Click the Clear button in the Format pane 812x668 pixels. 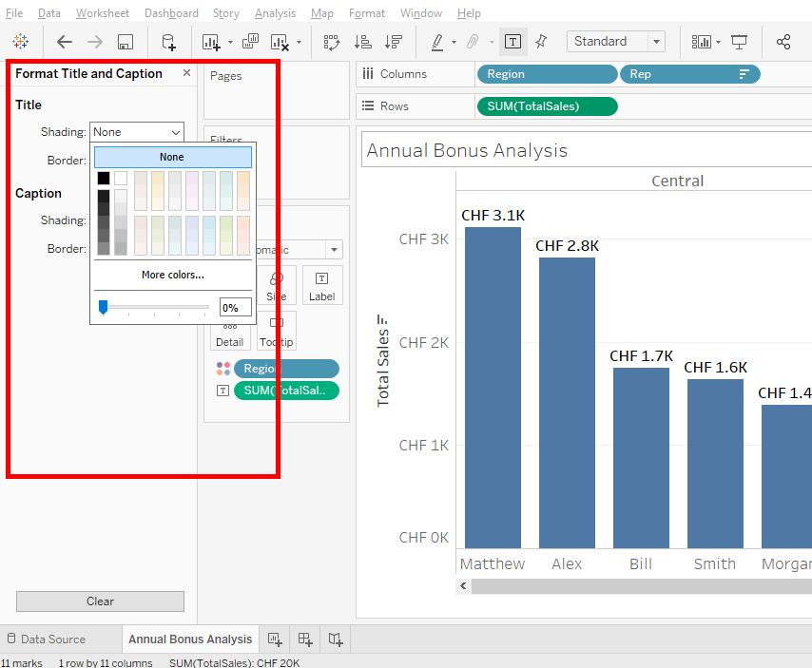coord(99,601)
